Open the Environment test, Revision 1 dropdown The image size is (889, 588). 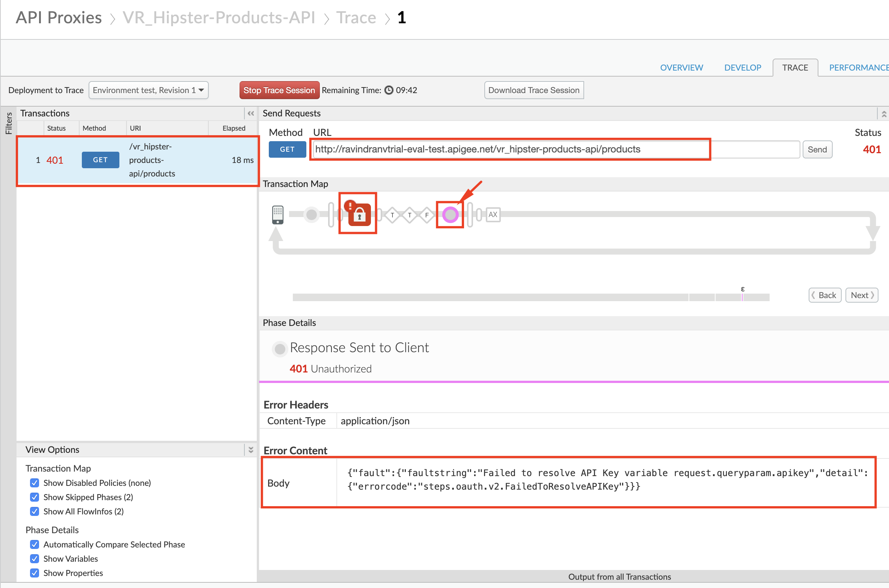click(149, 90)
